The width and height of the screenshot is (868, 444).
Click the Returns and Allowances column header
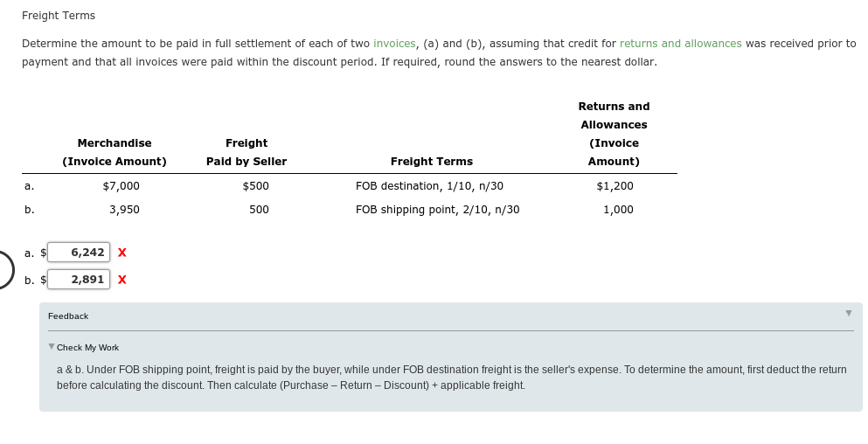(x=614, y=134)
